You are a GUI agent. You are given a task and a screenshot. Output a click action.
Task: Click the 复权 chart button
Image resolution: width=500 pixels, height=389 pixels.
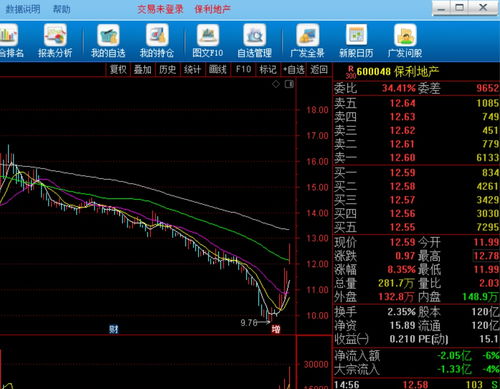pyautogui.click(x=118, y=69)
